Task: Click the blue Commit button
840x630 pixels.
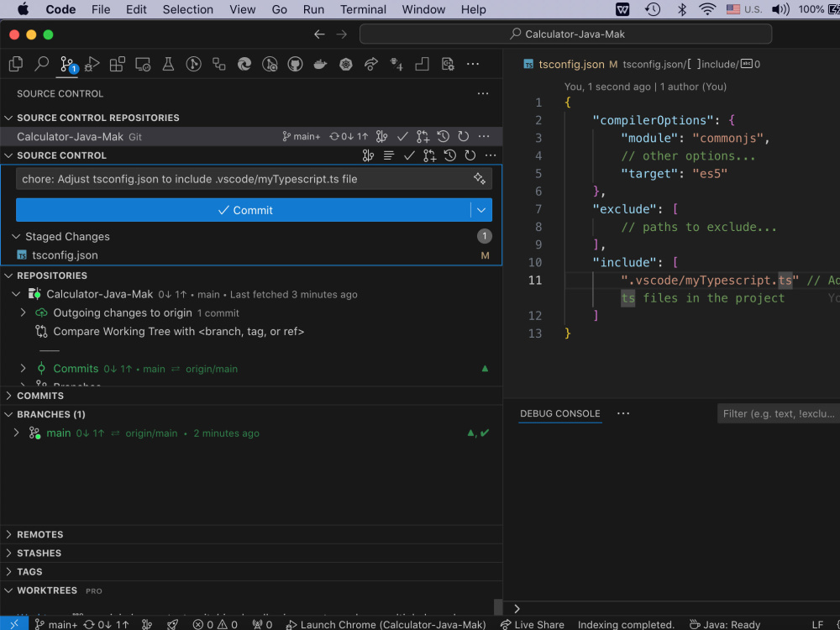Action: click(x=244, y=210)
